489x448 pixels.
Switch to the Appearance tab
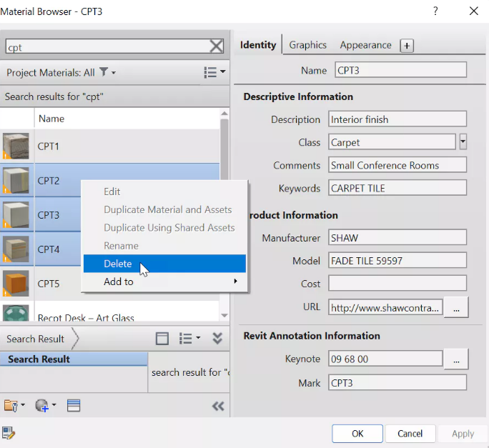[365, 45]
